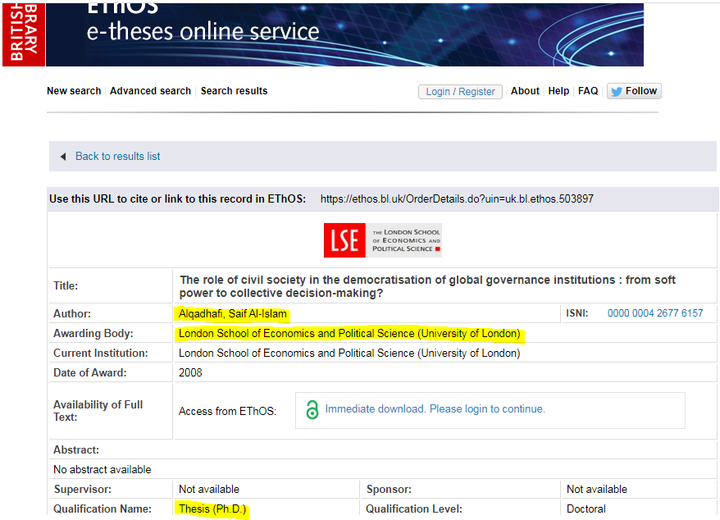This screenshot has width=720, height=520.
Task: Click the back arrow beside results list
Action: click(63, 157)
